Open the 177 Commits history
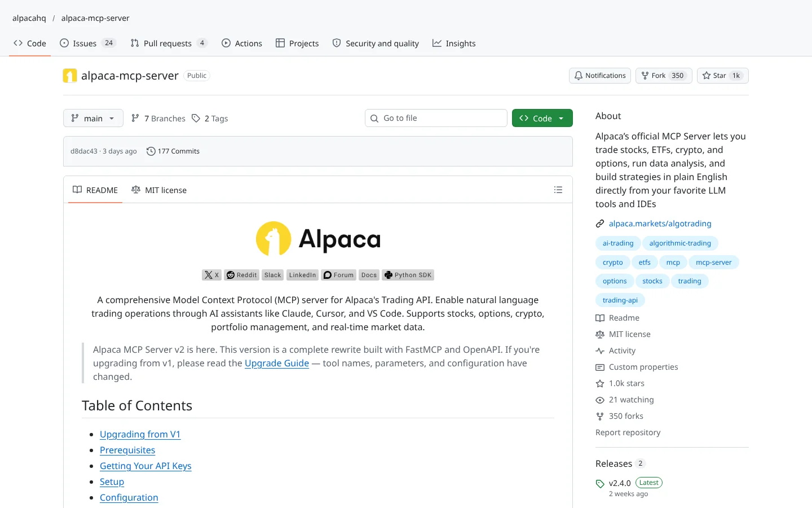Viewport: 812px width, 508px height. pyautogui.click(x=173, y=151)
